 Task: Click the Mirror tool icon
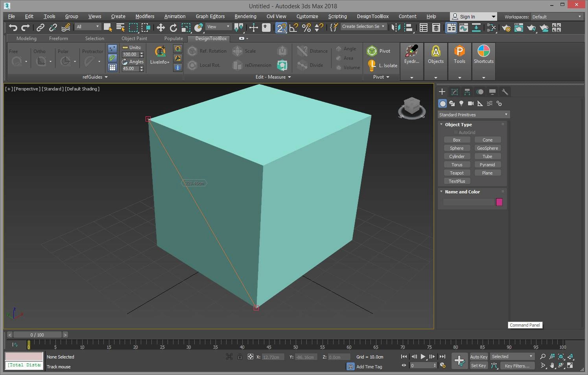pos(396,28)
